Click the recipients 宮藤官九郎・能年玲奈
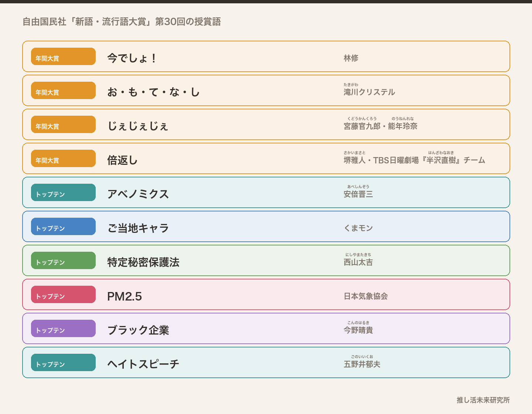 click(381, 126)
